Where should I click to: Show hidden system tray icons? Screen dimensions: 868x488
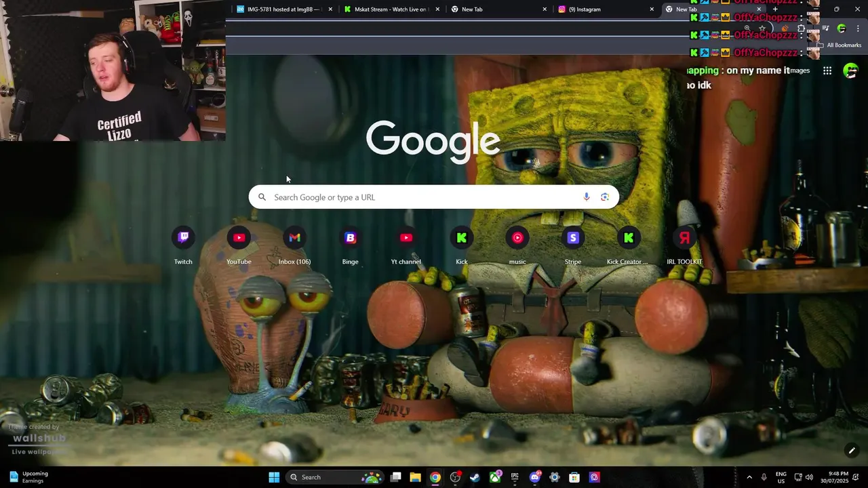coord(749,477)
